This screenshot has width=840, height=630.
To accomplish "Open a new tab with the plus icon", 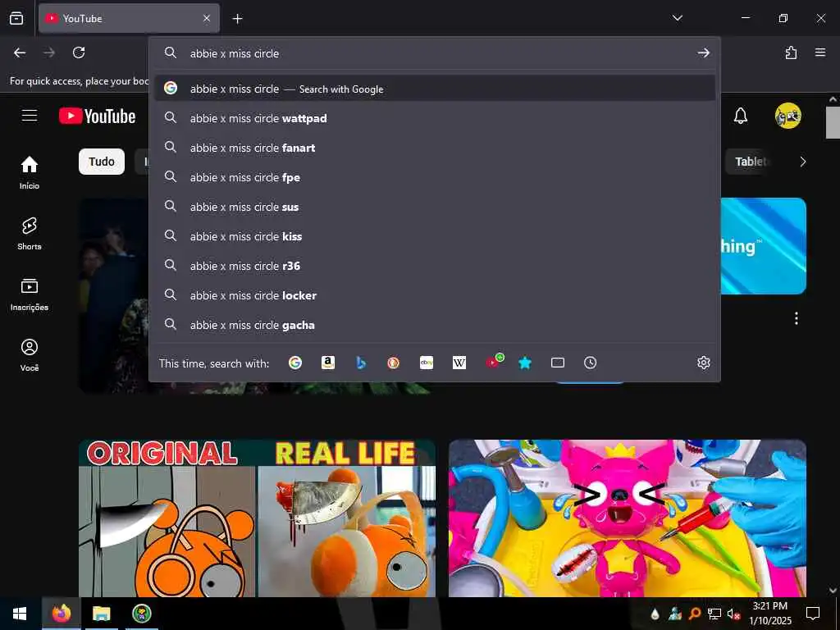I will point(237,19).
